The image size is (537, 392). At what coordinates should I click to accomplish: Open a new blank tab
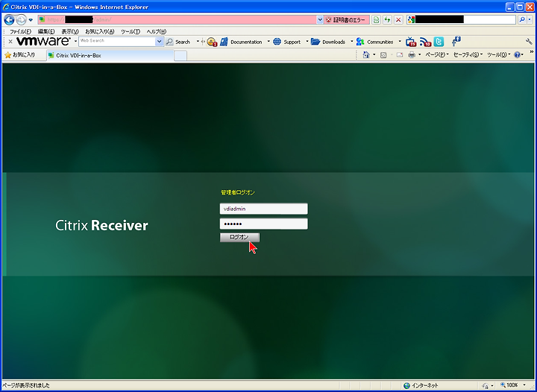click(x=180, y=56)
